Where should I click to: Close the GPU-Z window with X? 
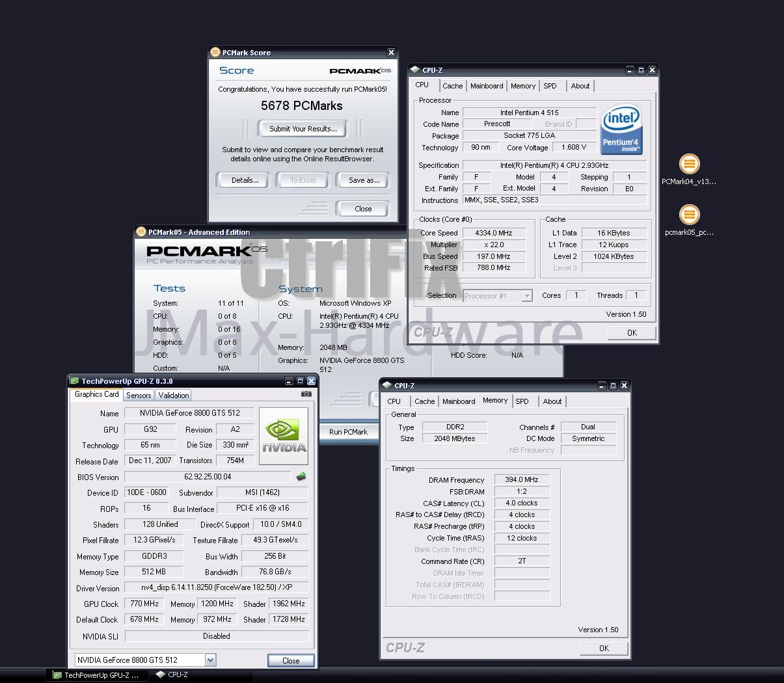pyautogui.click(x=311, y=381)
